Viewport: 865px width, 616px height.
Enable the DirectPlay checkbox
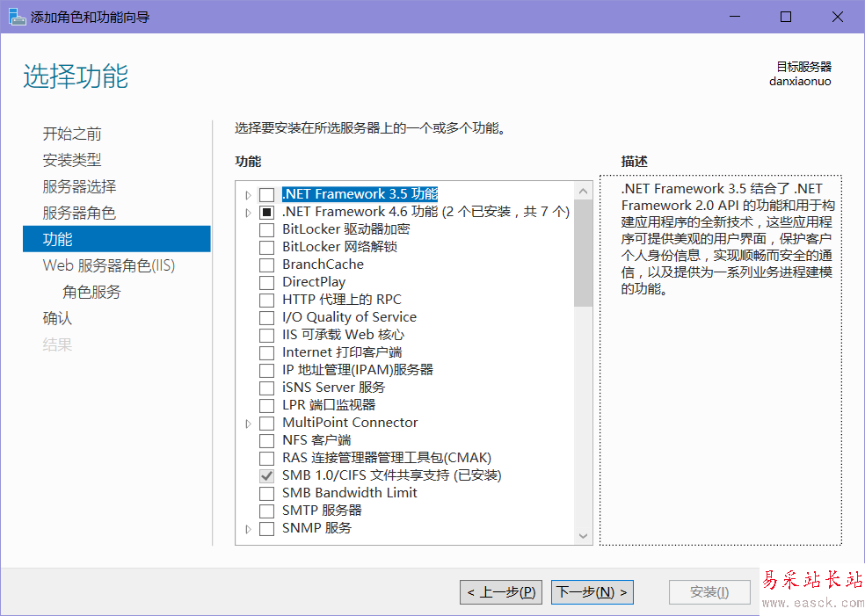[267, 283]
